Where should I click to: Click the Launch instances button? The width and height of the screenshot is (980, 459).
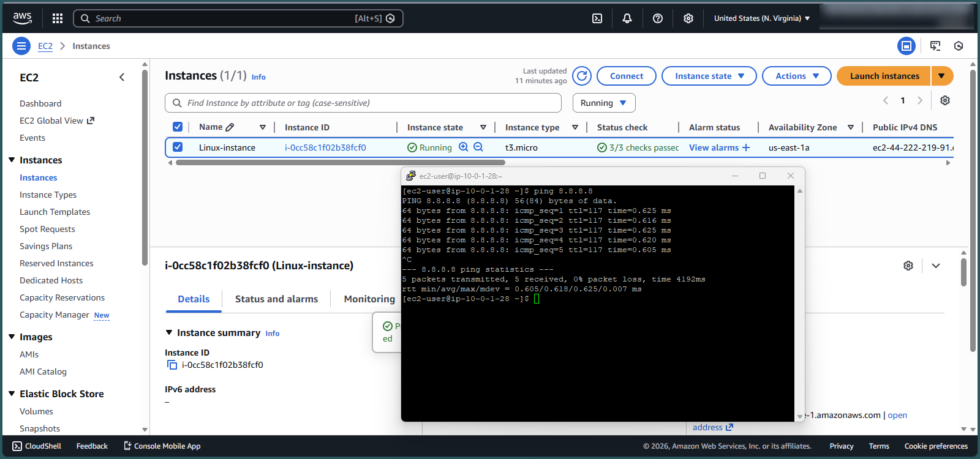point(884,76)
